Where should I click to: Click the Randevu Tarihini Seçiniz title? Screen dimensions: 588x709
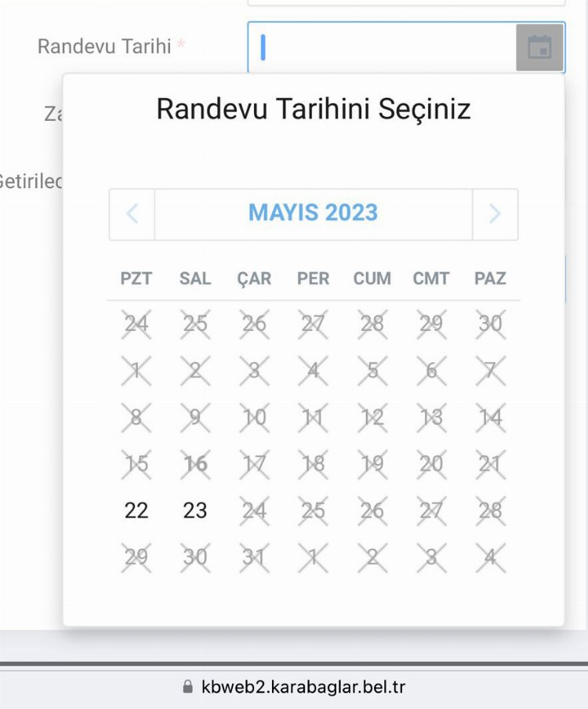click(x=313, y=109)
